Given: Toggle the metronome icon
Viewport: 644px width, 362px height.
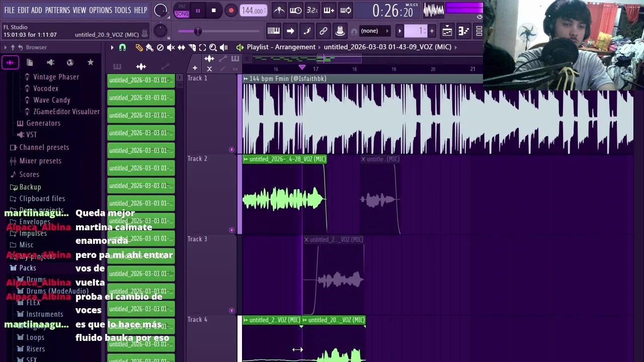Looking at the screenshot, I should 279,10.
